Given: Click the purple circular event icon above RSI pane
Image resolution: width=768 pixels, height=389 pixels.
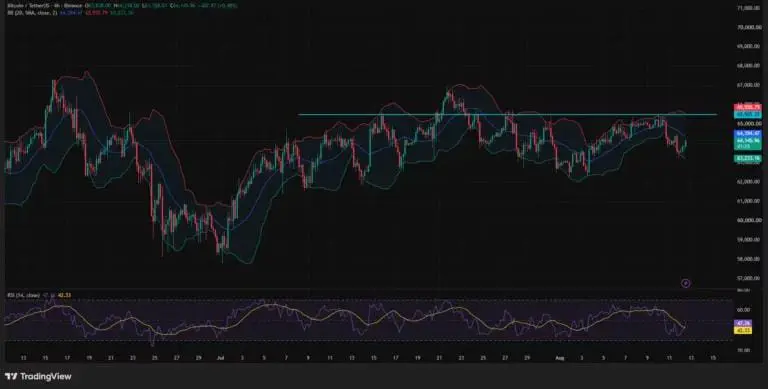Looking at the screenshot, I should coord(686,283).
